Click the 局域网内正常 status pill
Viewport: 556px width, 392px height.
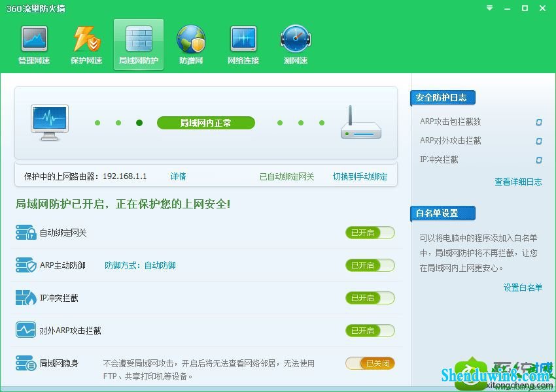pos(206,123)
